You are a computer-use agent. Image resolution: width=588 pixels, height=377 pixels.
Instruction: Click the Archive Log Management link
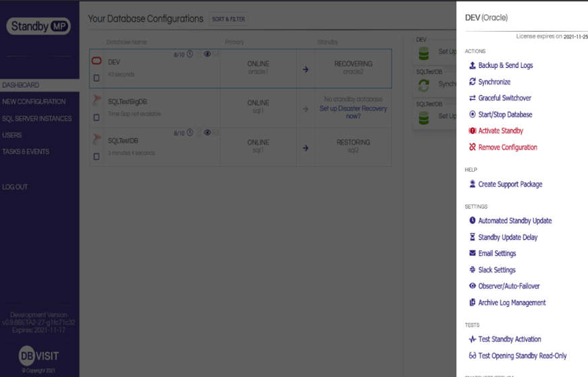pos(512,302)
